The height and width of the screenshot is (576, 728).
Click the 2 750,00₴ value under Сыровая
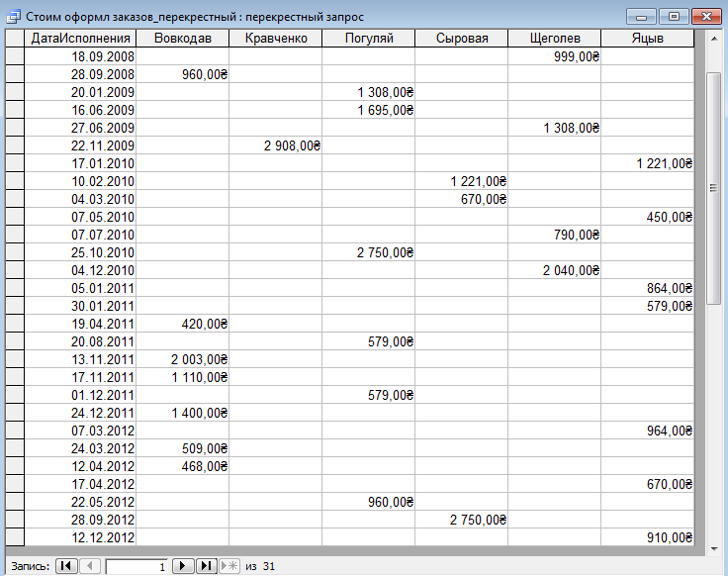point(462,520)
